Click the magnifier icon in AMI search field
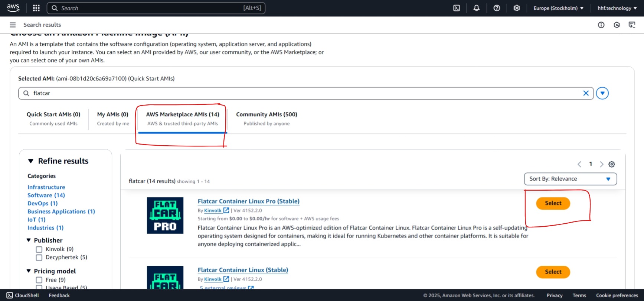The image size is (644, 301). 26,93
